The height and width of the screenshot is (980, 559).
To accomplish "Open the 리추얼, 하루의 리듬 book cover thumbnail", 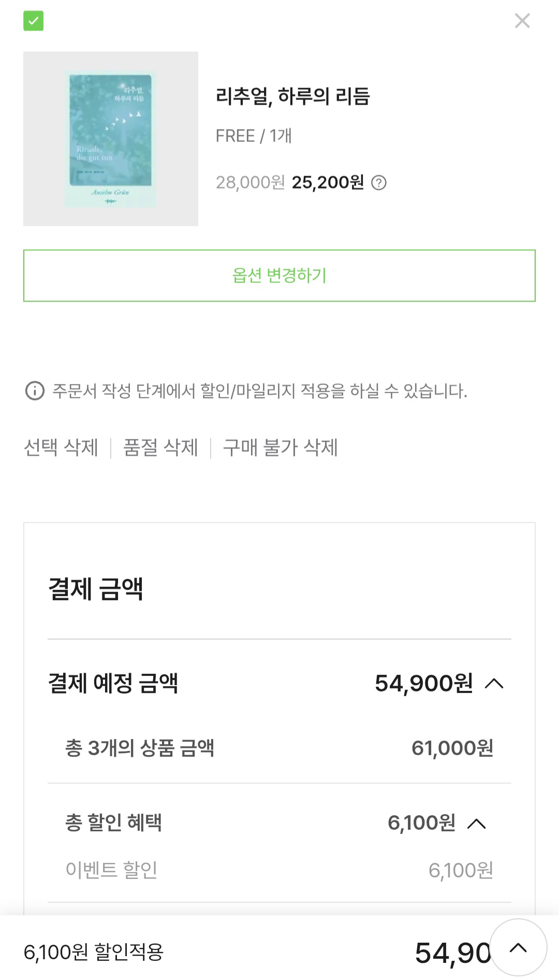I will (110, 138).
